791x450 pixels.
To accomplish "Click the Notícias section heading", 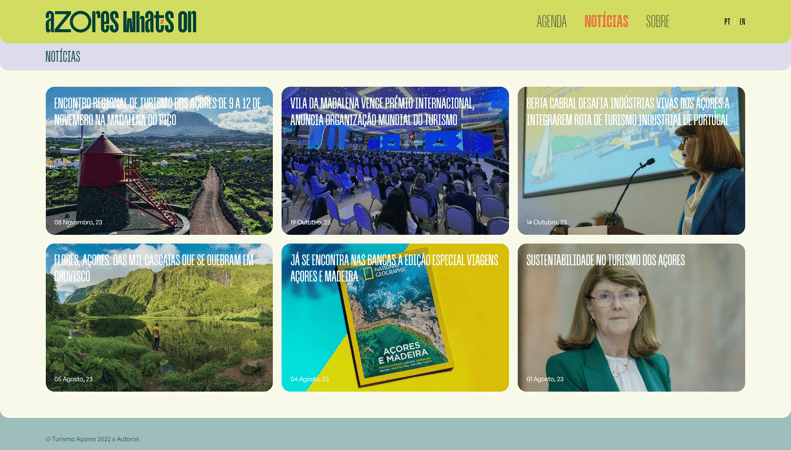I will [62, 57].
